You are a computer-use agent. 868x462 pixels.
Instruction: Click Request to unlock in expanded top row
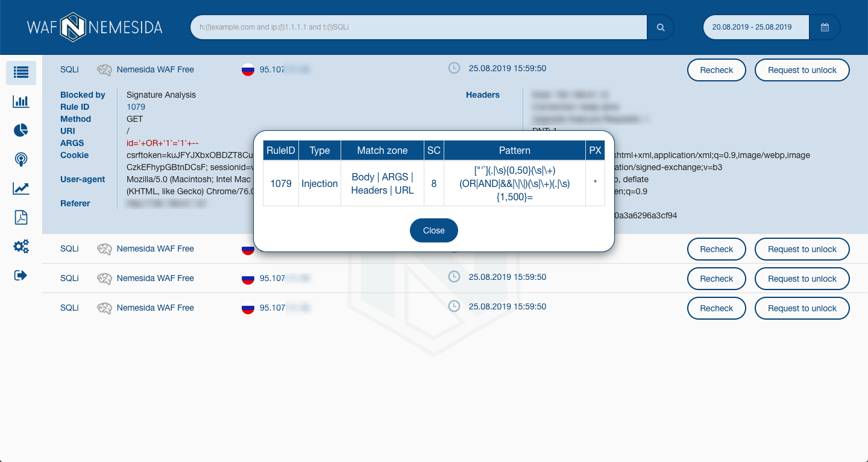pos(802,70)
